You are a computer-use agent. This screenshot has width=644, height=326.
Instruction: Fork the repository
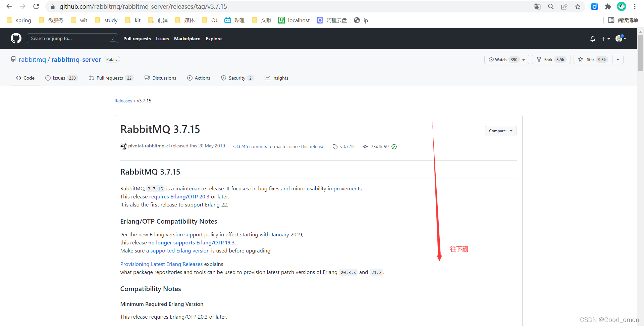tap(551, 59)
